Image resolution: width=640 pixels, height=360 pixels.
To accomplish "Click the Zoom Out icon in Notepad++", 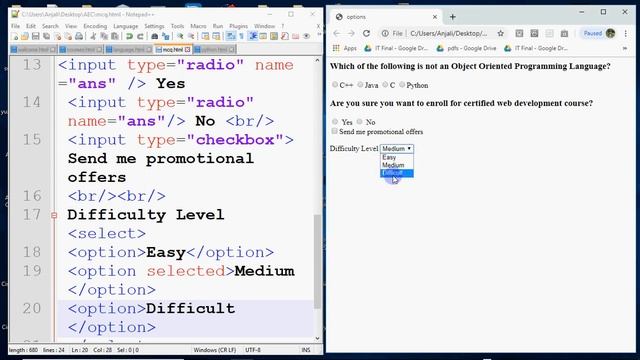I will coord(191,37).
